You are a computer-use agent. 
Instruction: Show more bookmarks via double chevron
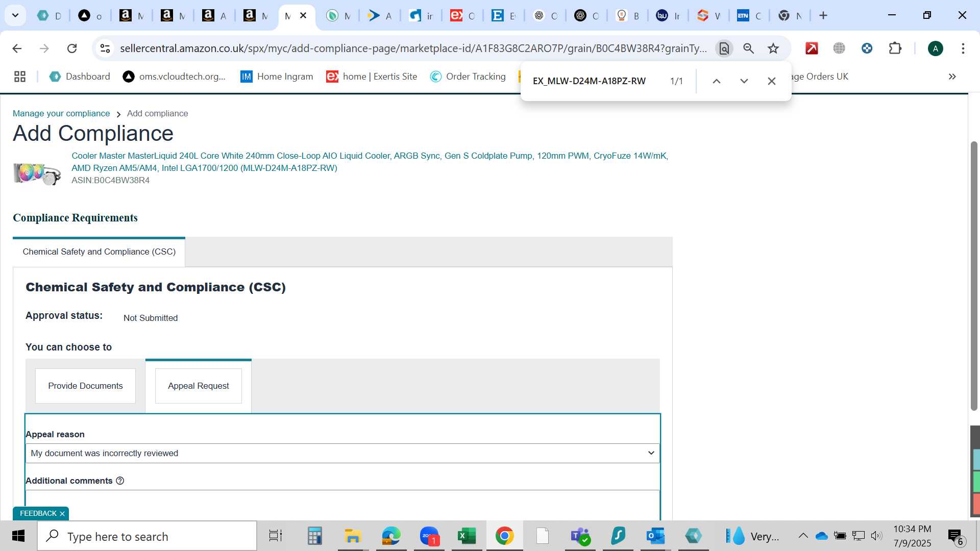click(952, 77)
